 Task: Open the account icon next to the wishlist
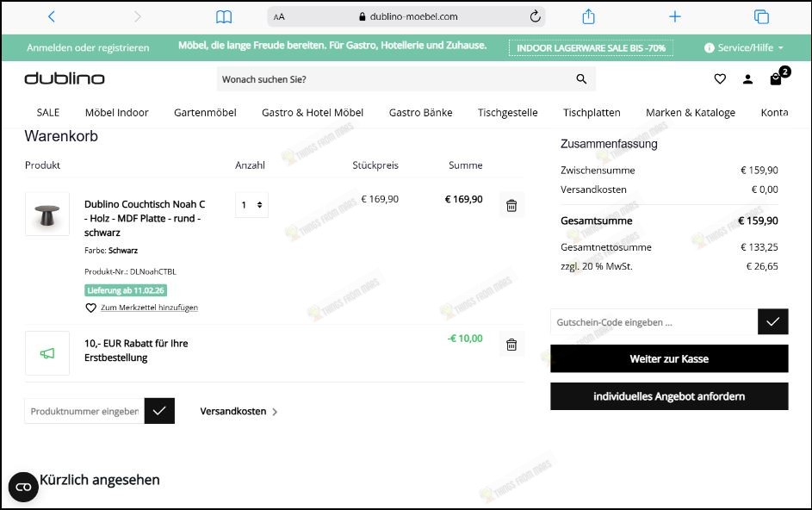(x=747, y=78)
